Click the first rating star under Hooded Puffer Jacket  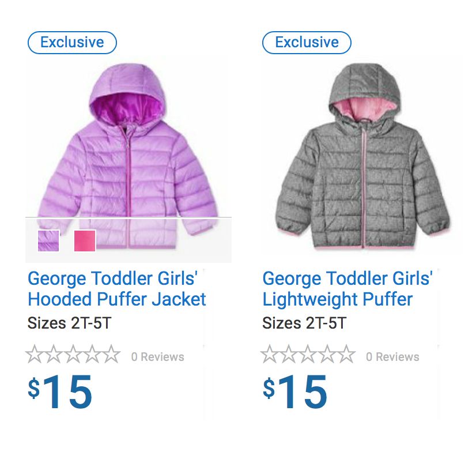pos(35,355)
